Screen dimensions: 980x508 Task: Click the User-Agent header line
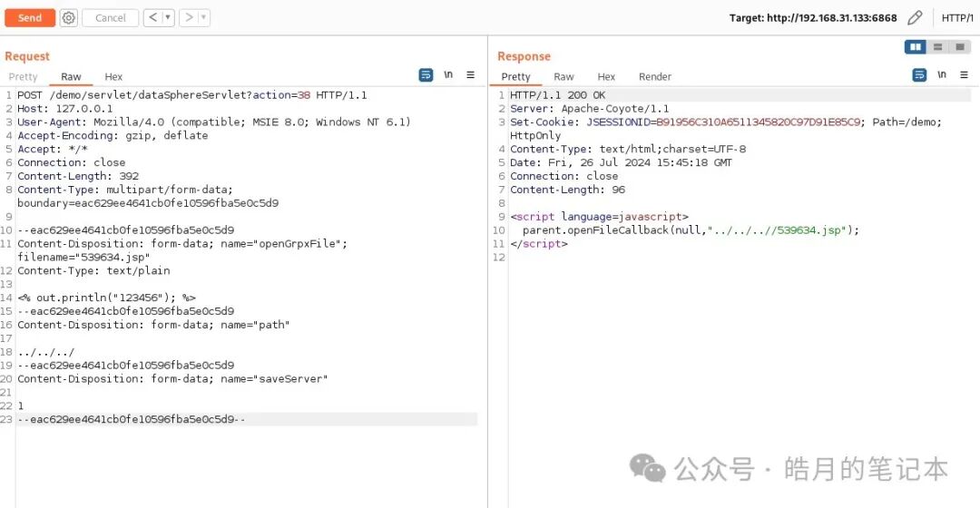point(214,122)
